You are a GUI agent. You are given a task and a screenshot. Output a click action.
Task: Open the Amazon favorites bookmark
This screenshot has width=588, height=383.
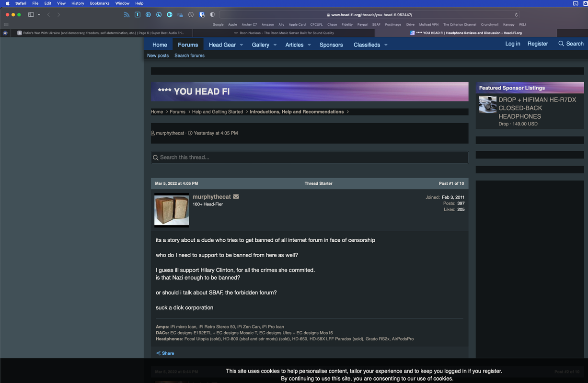click(x=268, y=24)
